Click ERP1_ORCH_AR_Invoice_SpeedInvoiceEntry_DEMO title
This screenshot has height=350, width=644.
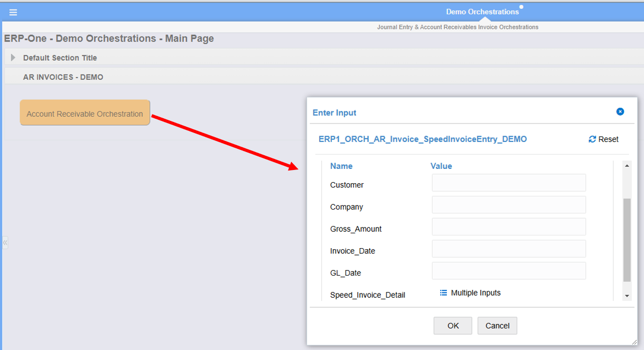click(423, 139)
